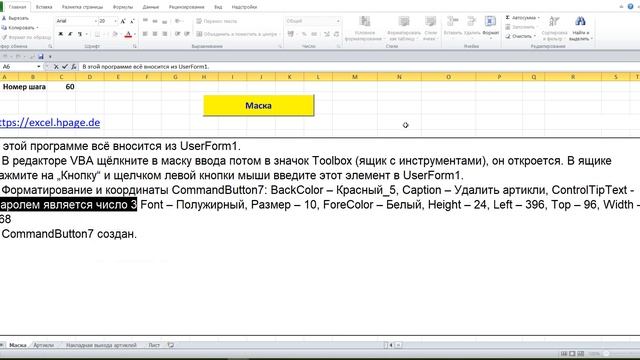The height and width of the screenshot is (360, 640).
Task: Select cell C1 containing 60
Action: pos(61,87)
